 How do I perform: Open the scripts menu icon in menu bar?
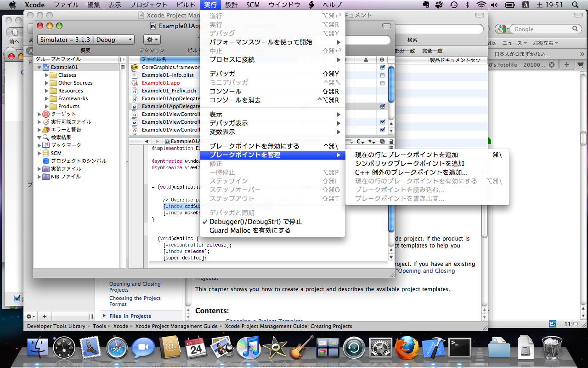click(x=311, y=5)
